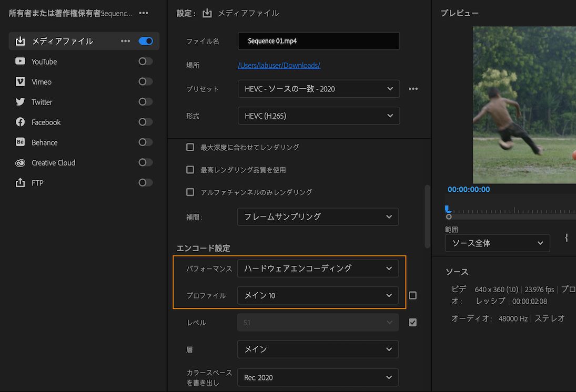Click the media file icon in 設定 header
This screenshot has width=576, height=392.
207,13
